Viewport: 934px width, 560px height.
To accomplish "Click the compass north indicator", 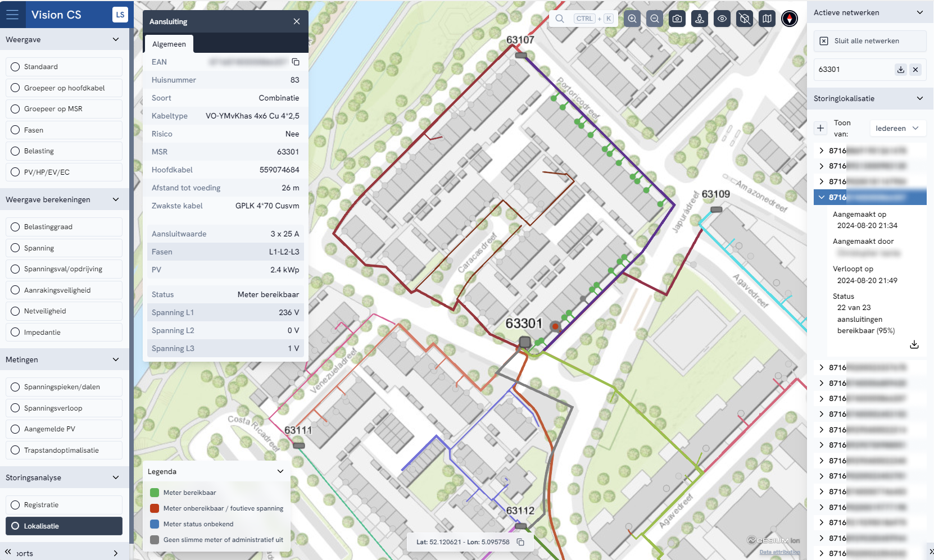I will pyautogui.click(x=790, y=19).
